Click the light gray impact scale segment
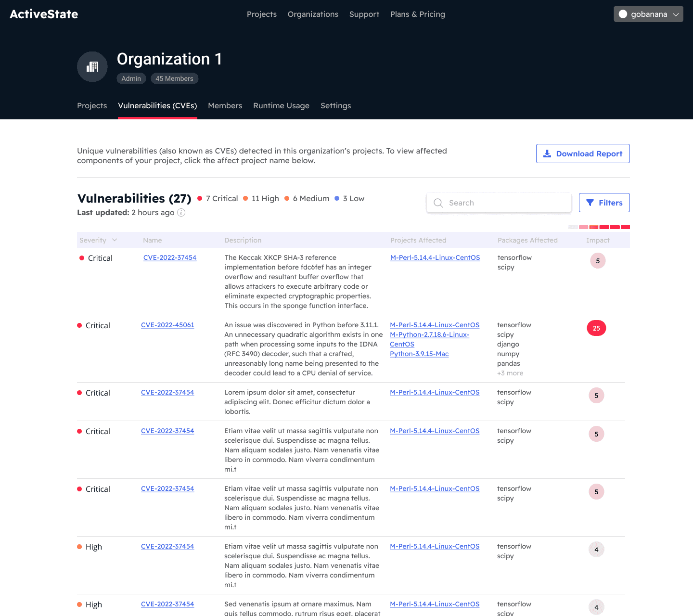This screenshot has width=693, height=616. [x=573, y=227]
